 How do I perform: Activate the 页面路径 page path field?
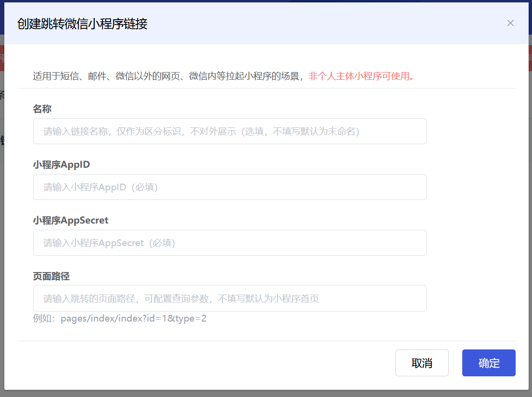coord(230,298)
